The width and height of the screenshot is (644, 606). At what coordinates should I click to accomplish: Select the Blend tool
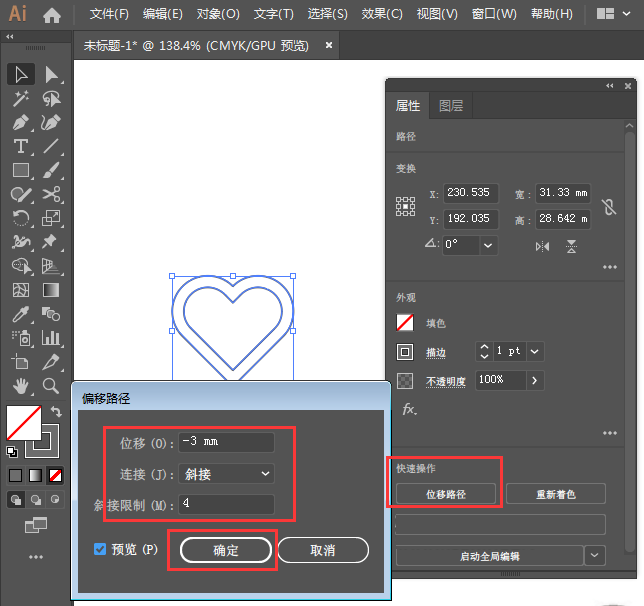coord(51,314)
